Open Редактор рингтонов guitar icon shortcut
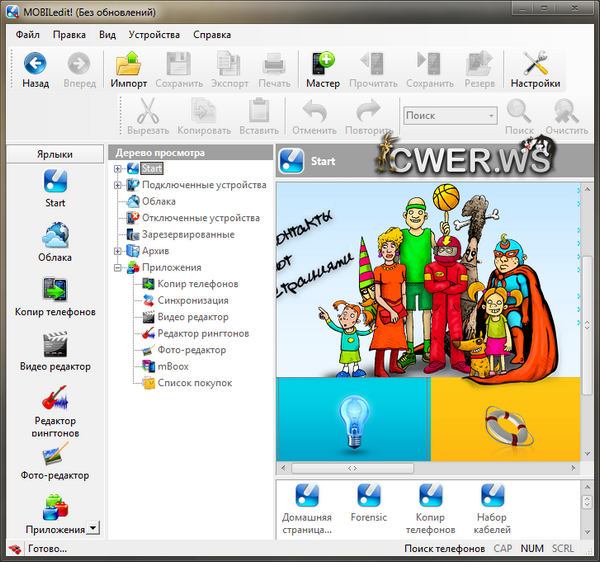600x562 pixels. pos(55,398)
